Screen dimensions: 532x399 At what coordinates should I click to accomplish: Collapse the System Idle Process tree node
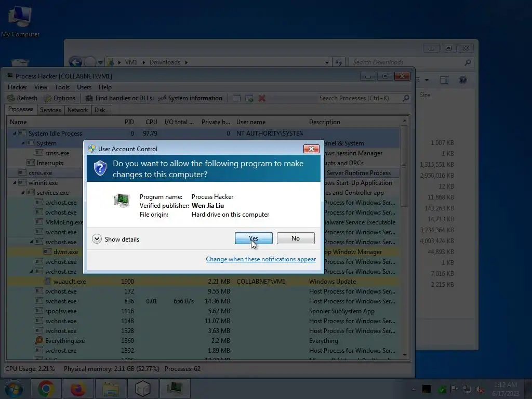pyautogui.click(x=15, y=134)
